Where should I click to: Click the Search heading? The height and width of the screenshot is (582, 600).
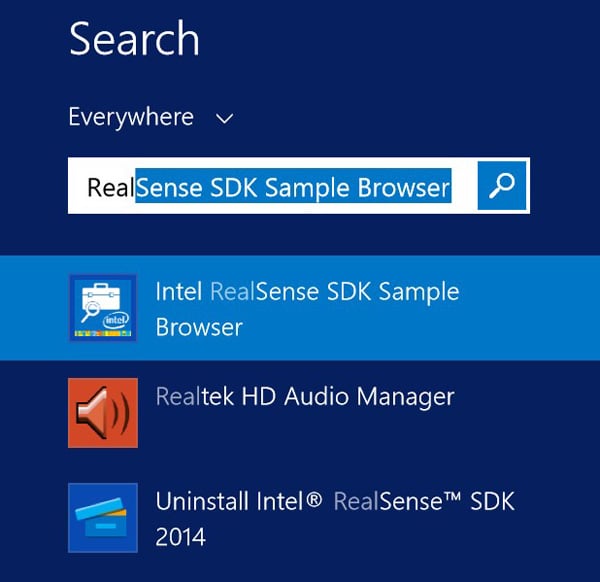tap(134, 39)
